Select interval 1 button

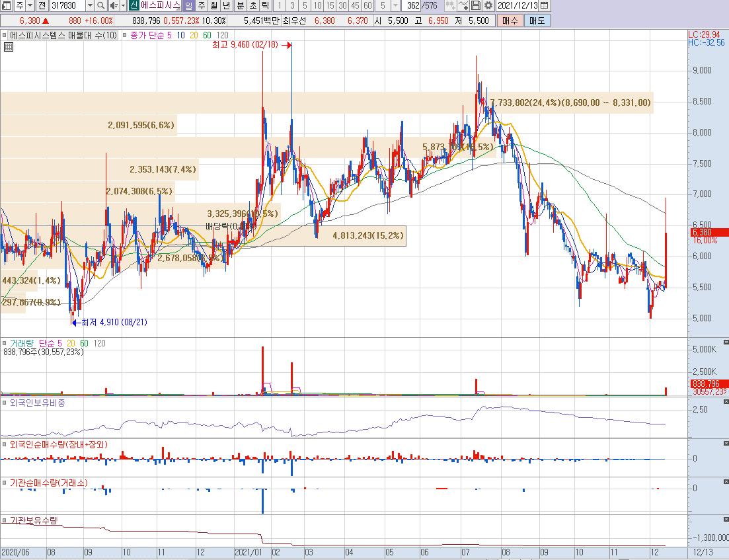(280, 5)
